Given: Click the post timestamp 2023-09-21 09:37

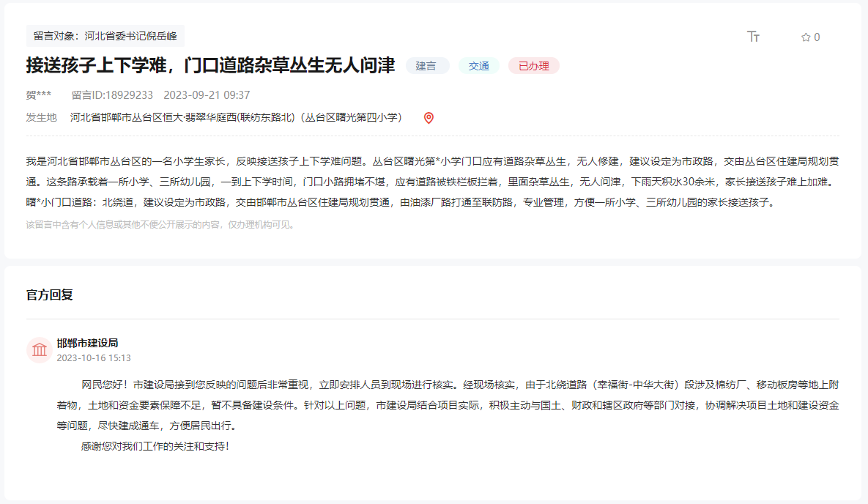Looking at the screenshot, I should click(x=207, y=95).
